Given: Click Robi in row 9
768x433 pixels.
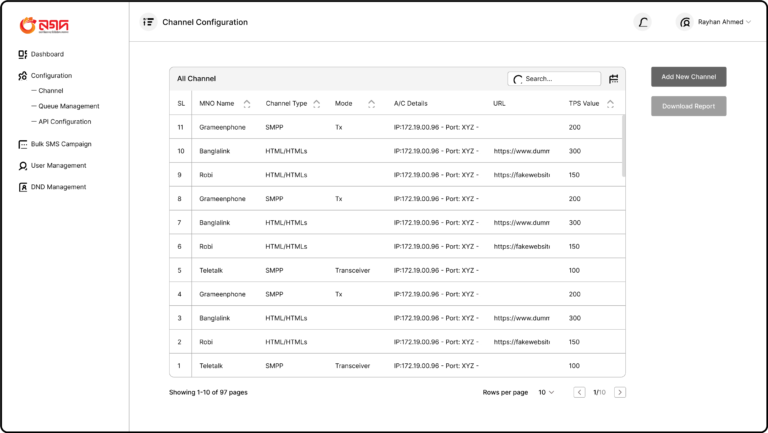Looking at the screenshot, I should 206,175.
